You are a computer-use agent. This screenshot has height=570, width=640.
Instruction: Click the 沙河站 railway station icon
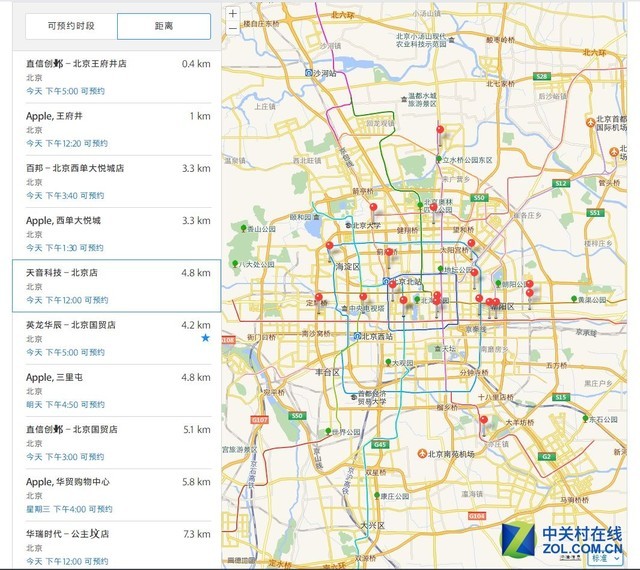point(309,73)
